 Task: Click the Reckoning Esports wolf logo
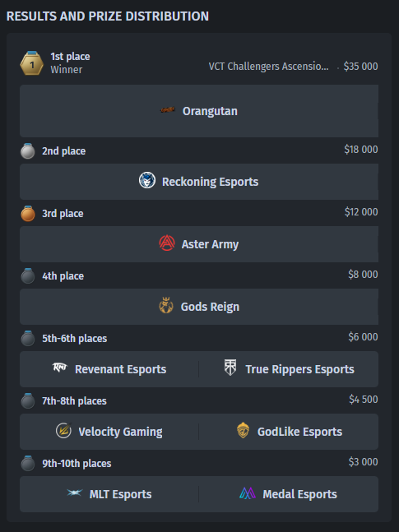(147, 181)
